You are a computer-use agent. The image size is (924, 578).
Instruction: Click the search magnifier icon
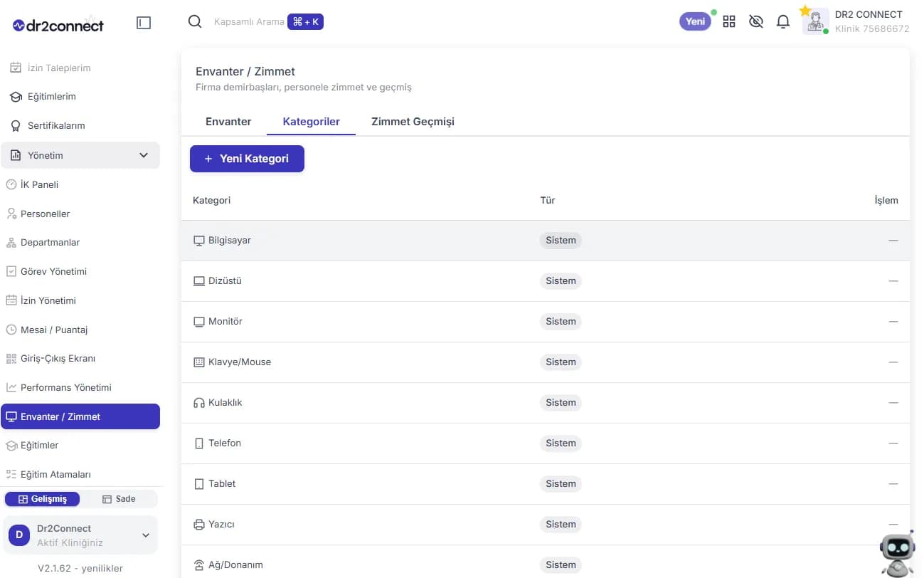click(x=195, y=22)
